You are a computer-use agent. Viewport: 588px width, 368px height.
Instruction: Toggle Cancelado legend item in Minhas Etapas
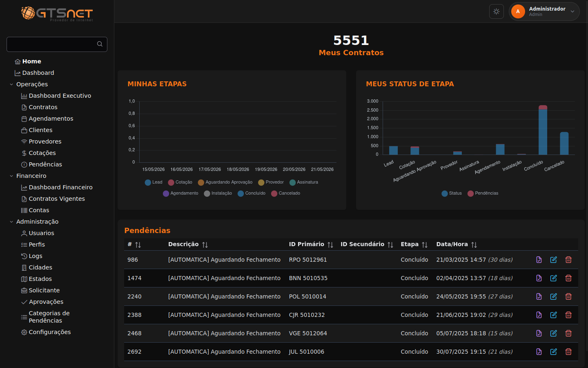pos(285,193)
